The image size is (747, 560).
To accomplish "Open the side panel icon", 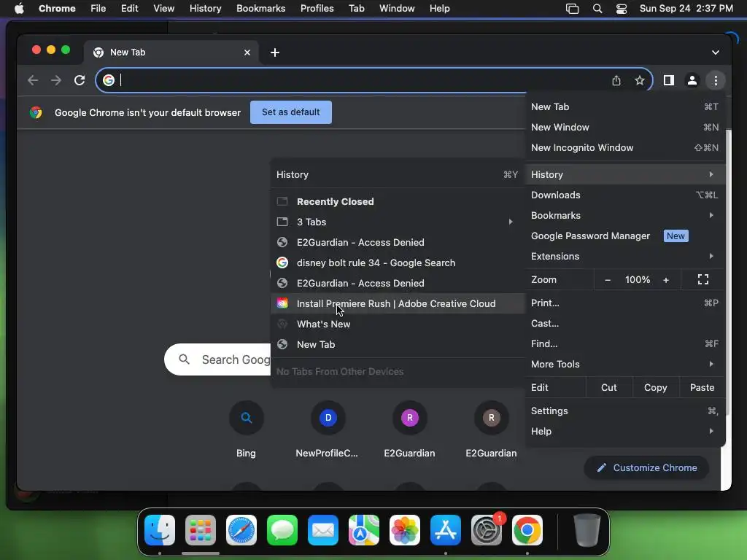I will (x=669, y=80).
